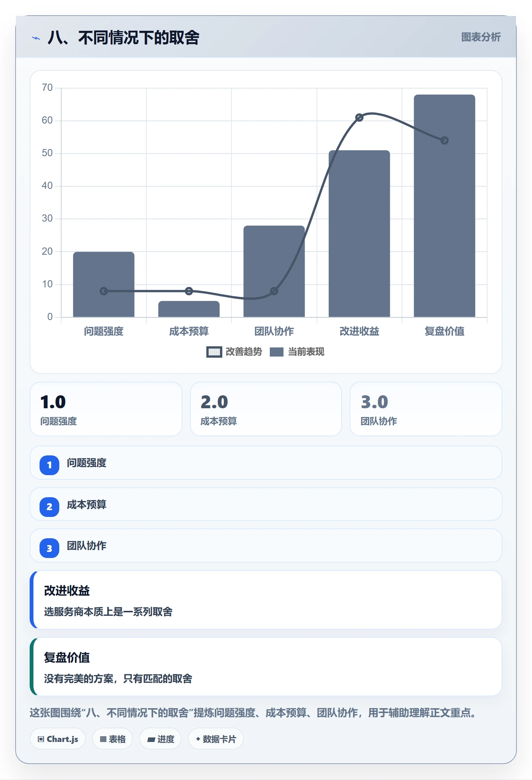
Task: Open the 2.0 成本预算 data card
Action: [x=266, y=409]
